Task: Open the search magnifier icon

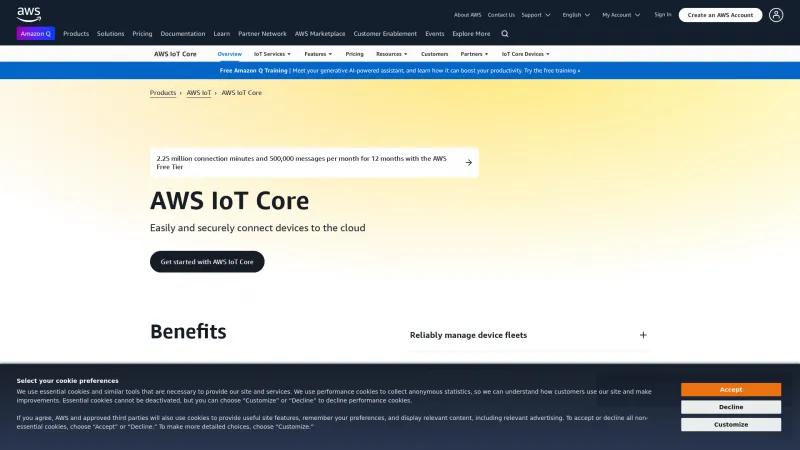Action: 505,34
